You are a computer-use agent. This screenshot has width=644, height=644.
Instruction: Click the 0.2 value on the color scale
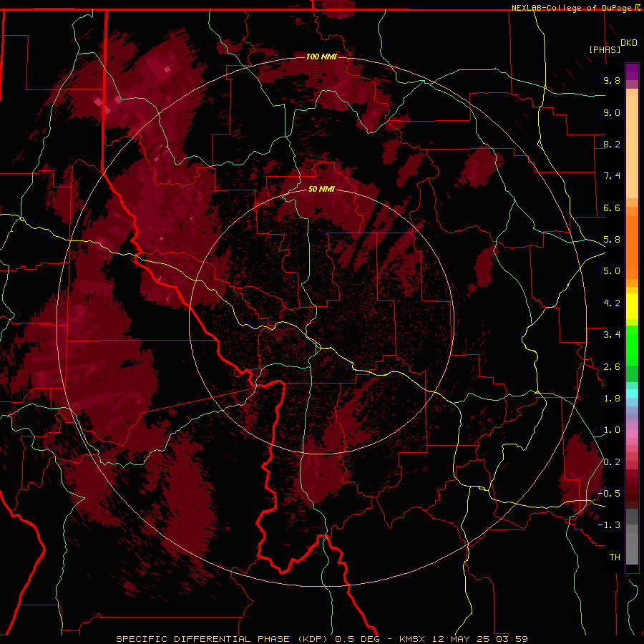pyautogui.click(x=612, y=462)
